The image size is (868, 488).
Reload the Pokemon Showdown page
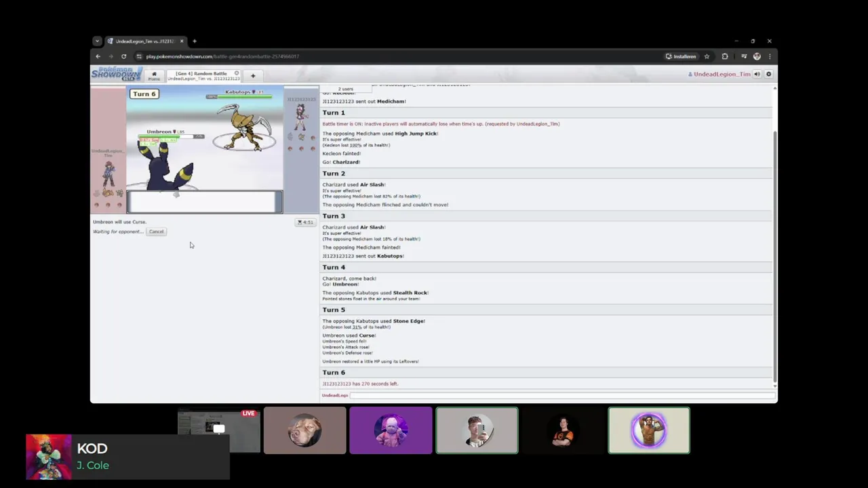click(123, 56)
